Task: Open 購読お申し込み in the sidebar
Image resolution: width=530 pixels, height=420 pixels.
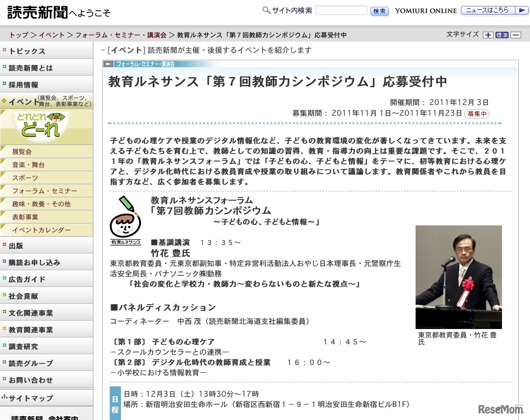Action: click(x=46, y=262)
